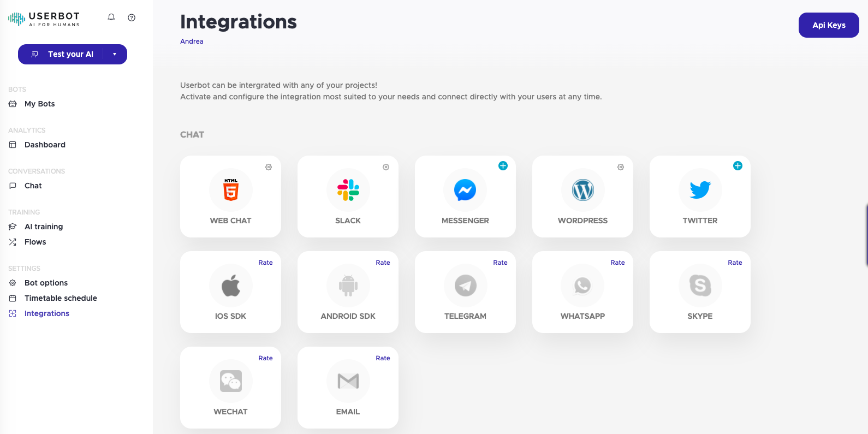Click the TELEGRAM card label
The width and height of the screenshot is (868, 434).
coord(466,316)
